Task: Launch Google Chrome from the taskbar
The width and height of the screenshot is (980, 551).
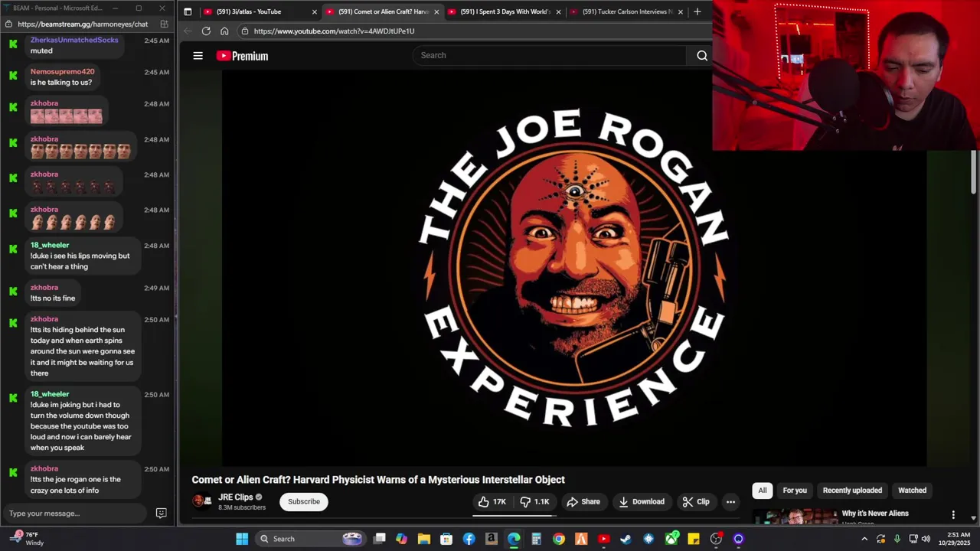Action: click(559, 539)
